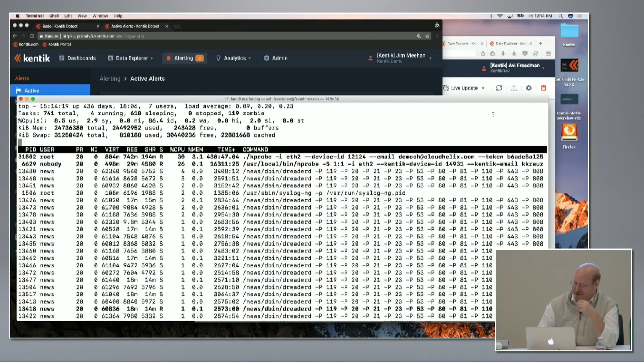
Task: Switch to the second Data Explorer tab in Firefox
Action: point(511,43)
